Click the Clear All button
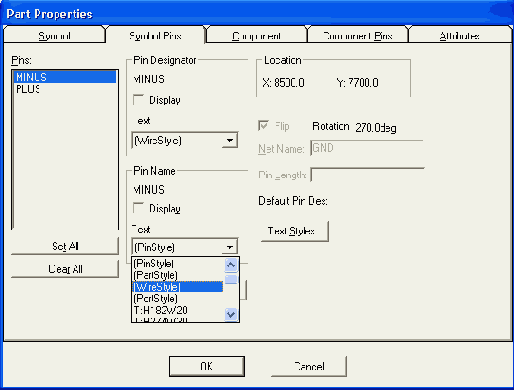 click(x=65, y=269)
